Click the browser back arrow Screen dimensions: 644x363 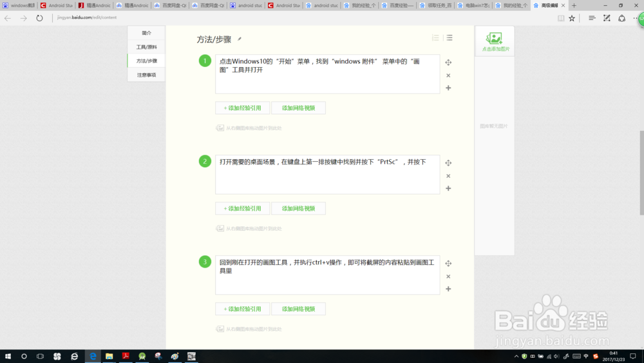click(8, 18)
